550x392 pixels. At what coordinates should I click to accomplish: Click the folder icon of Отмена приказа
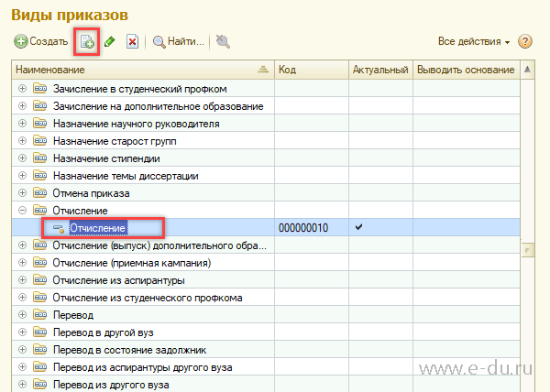39,193
